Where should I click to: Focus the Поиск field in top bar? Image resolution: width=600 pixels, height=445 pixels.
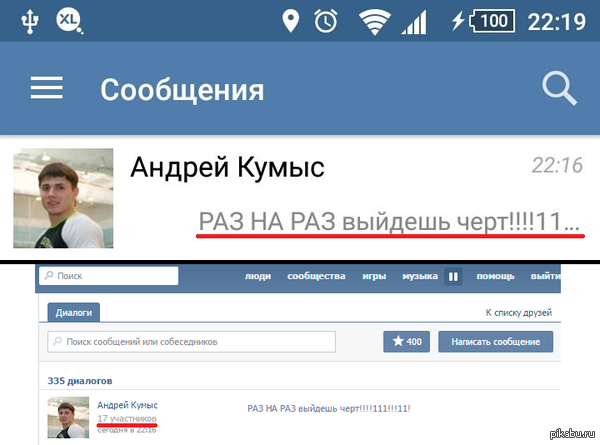[109, 275]
